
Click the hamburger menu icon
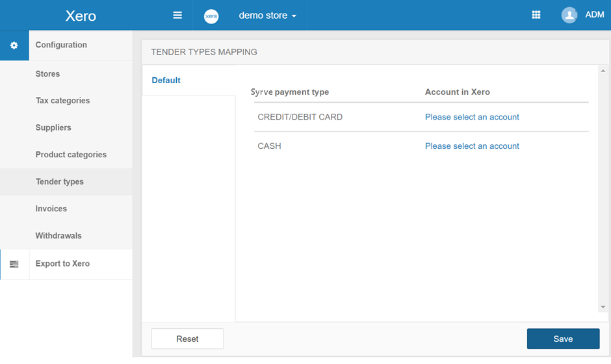(177, 15)
